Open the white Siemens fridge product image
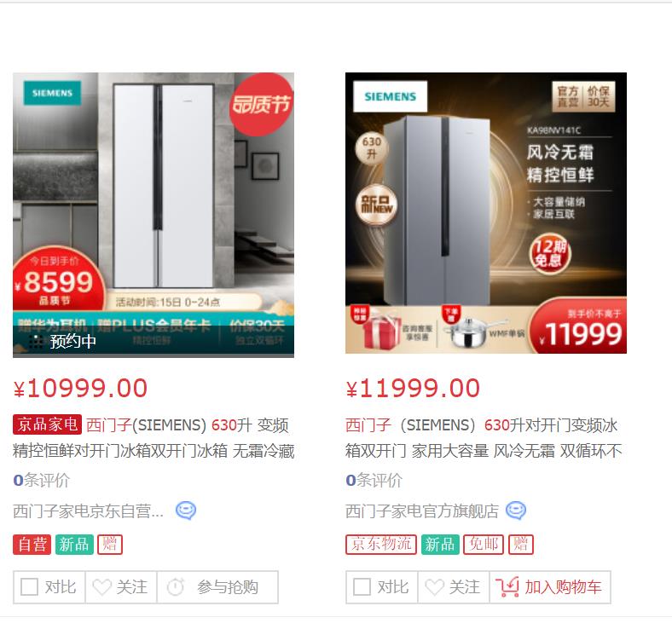Image resolution: width=672 pixels, height=629 pixels. click(154, 215)
